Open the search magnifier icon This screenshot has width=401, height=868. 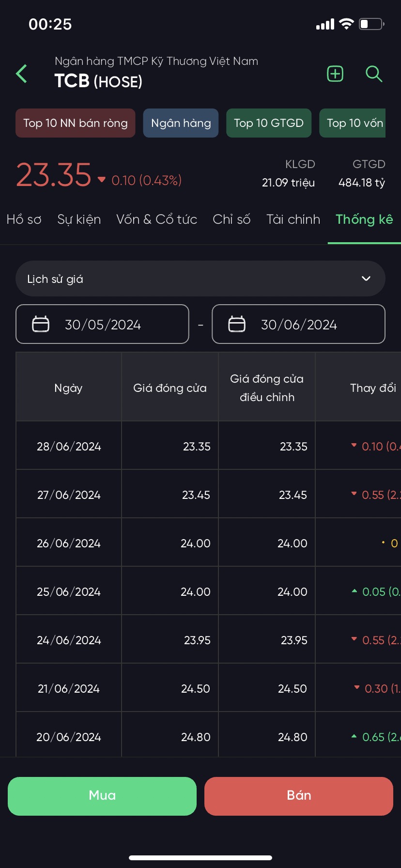(373, 74)
